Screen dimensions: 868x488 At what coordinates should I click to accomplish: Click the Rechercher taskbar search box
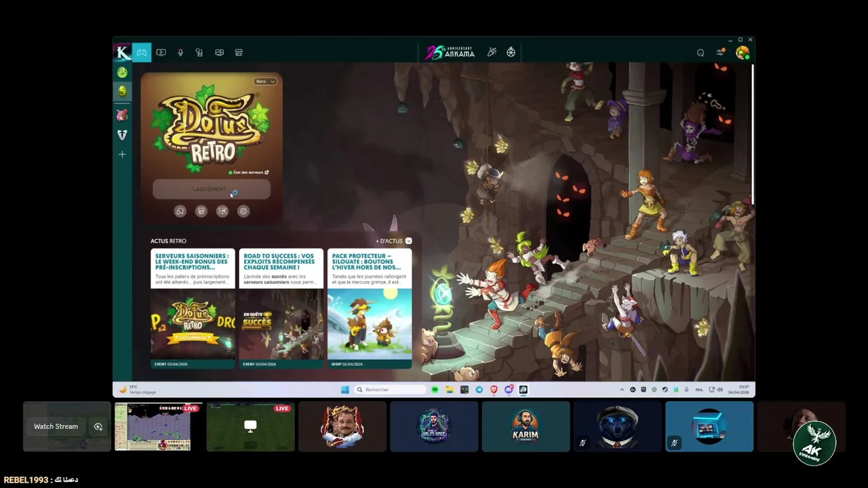coord(390,390)
